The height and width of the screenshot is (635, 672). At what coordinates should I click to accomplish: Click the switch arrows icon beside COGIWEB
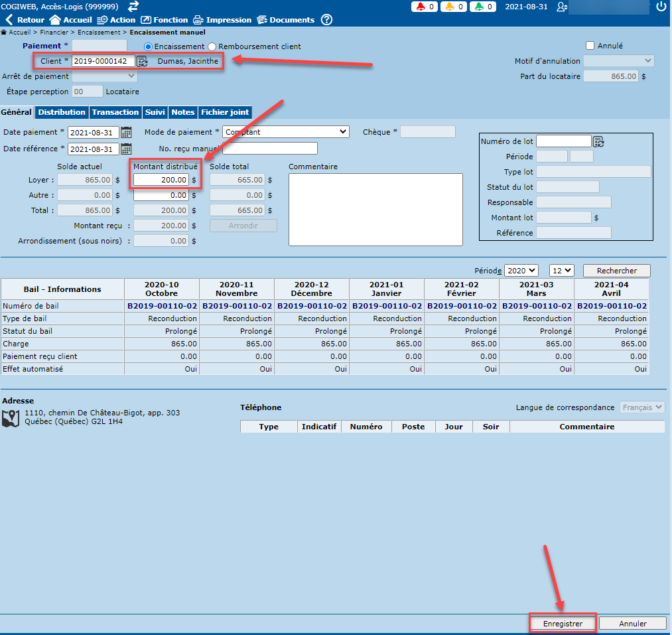point(133,6)
